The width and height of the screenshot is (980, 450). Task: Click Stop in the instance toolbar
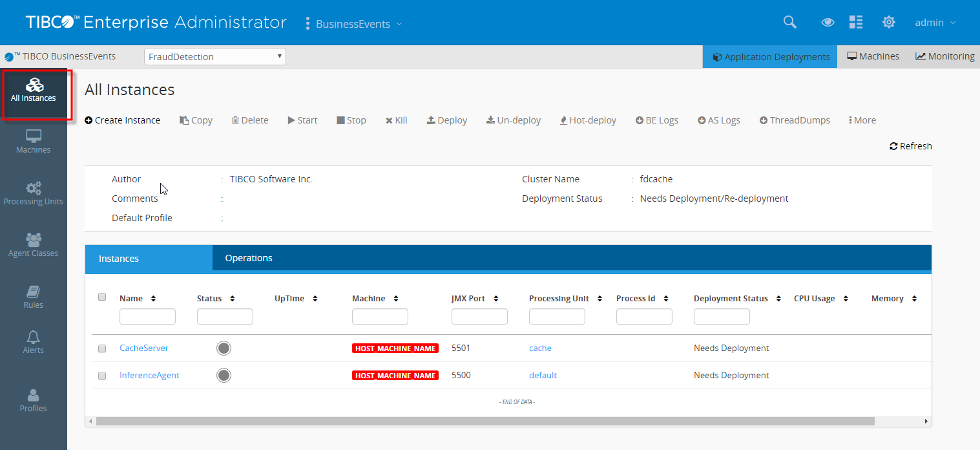tap(351, 120)
